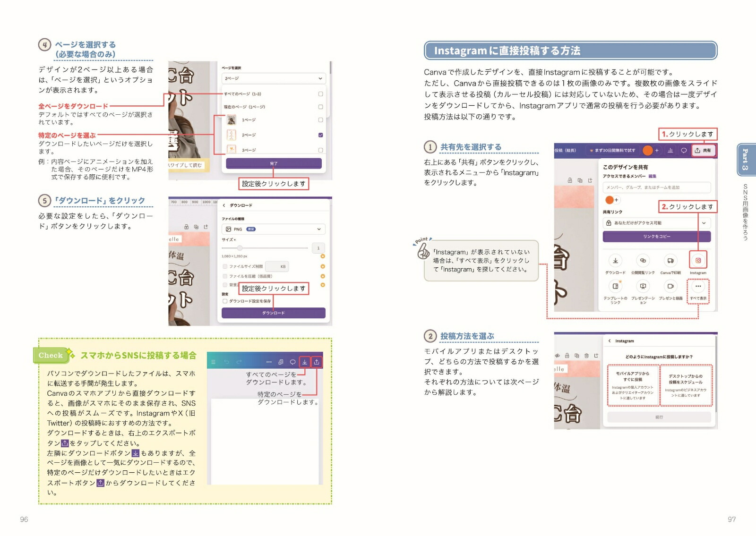
Task: Select デスクトップからの投稿をスケジュール option
Action: tap(686, 385)
